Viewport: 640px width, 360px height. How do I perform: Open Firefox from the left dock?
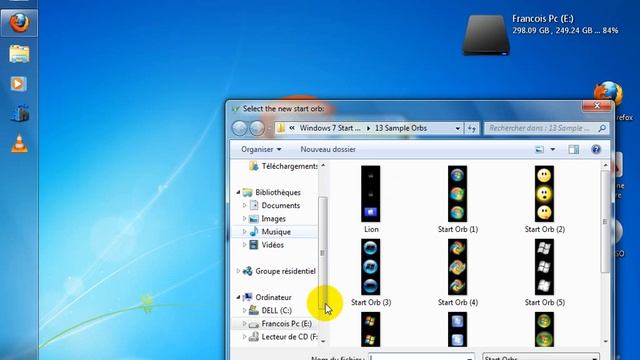(19, 23)
